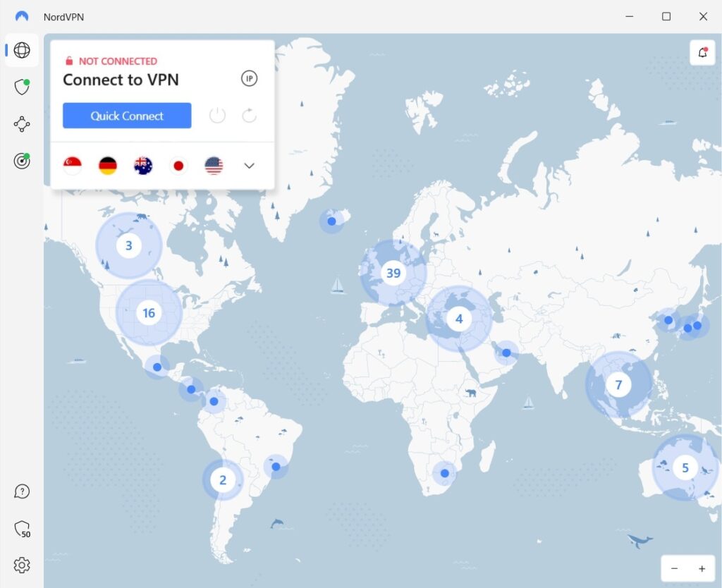Open the shield icon with 50 badge
722x588 pixels.
(22, 529)
